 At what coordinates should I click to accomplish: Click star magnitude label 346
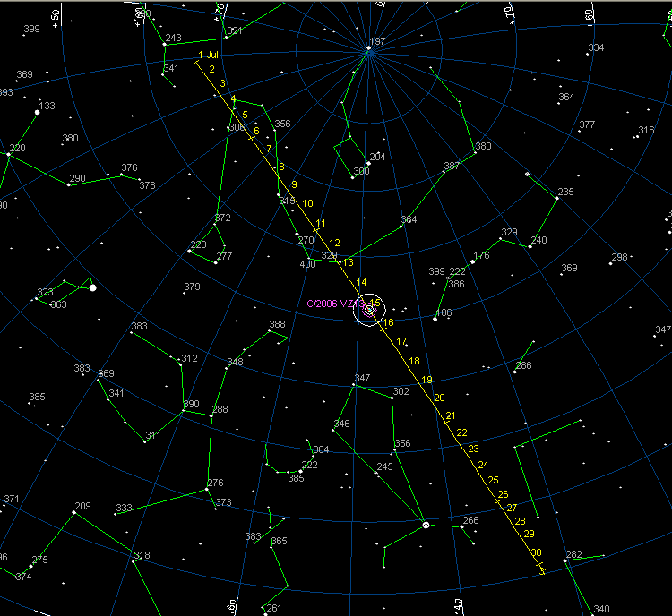[341, 423]
